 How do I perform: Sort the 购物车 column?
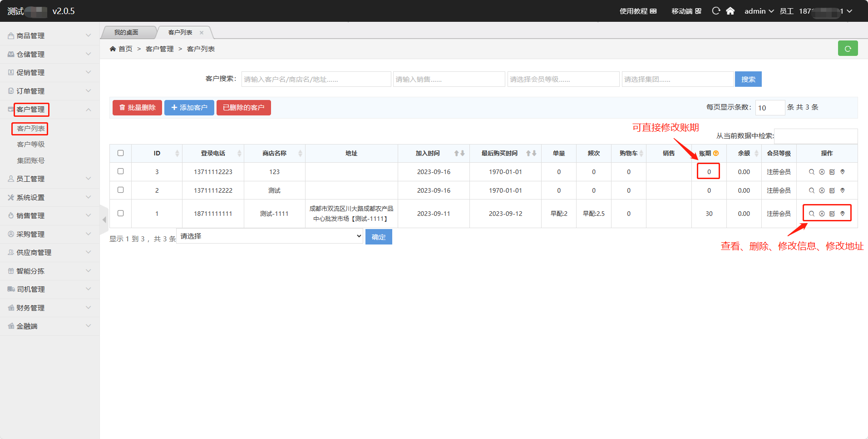[641, 154]
